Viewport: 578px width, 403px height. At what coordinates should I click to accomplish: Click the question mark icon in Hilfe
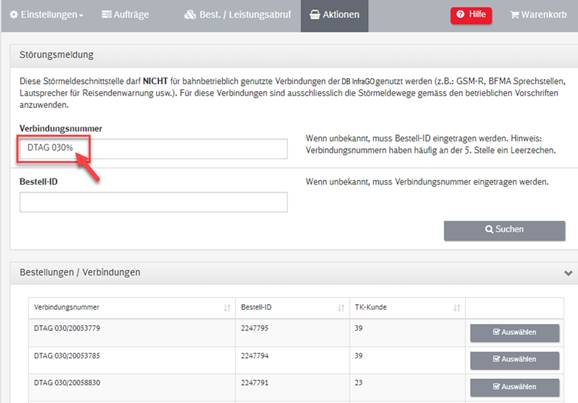tap(460, 14)
